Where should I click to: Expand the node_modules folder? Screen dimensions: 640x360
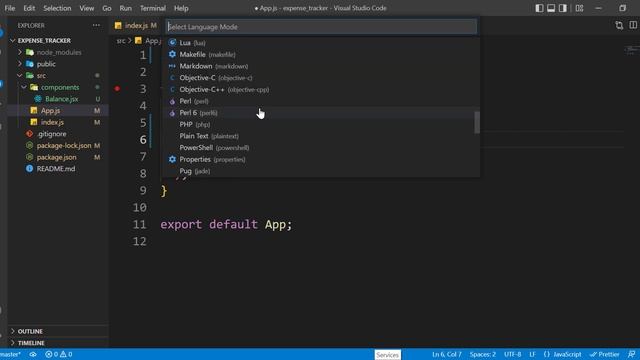(59, 52)
